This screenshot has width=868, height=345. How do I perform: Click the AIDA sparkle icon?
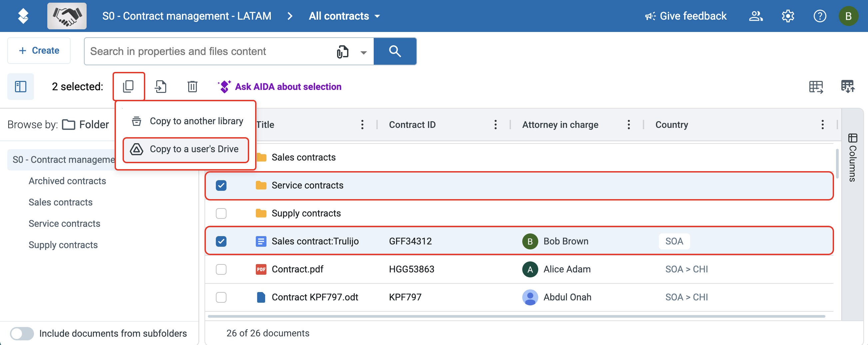click(x=224, y=87)
